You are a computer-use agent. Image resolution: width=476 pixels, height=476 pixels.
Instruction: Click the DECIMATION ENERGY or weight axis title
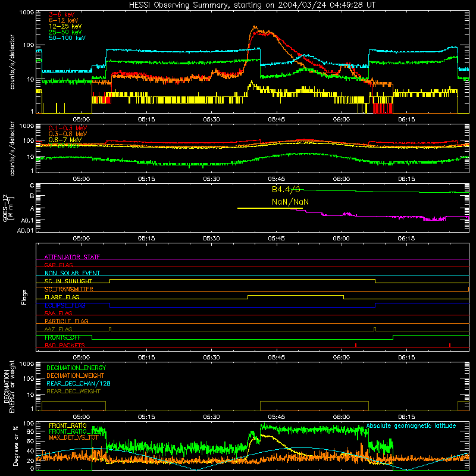[x=9, y=387]
